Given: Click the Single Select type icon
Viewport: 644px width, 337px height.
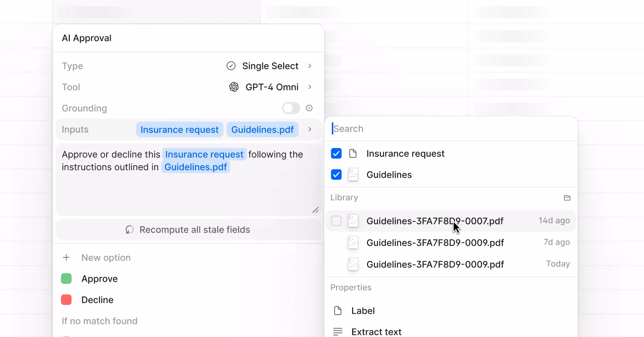Looking at the screenshot, I should tap(231, 66).
